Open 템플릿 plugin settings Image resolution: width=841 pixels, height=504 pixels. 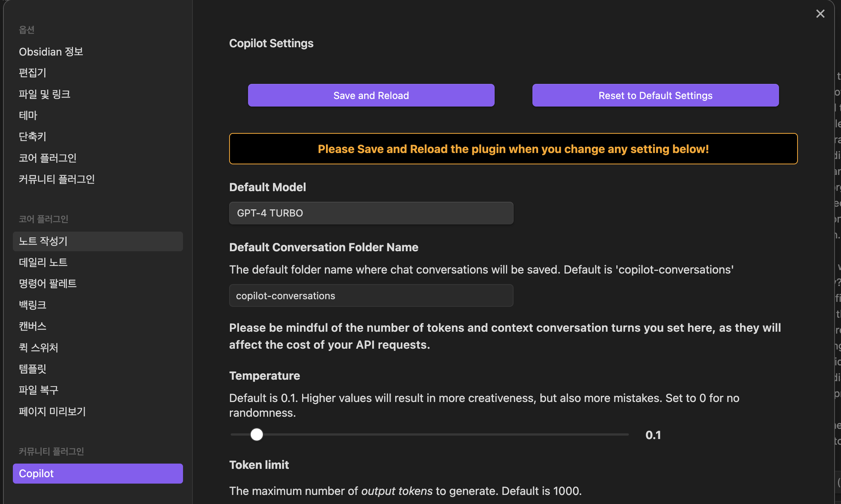coord(33,369)
